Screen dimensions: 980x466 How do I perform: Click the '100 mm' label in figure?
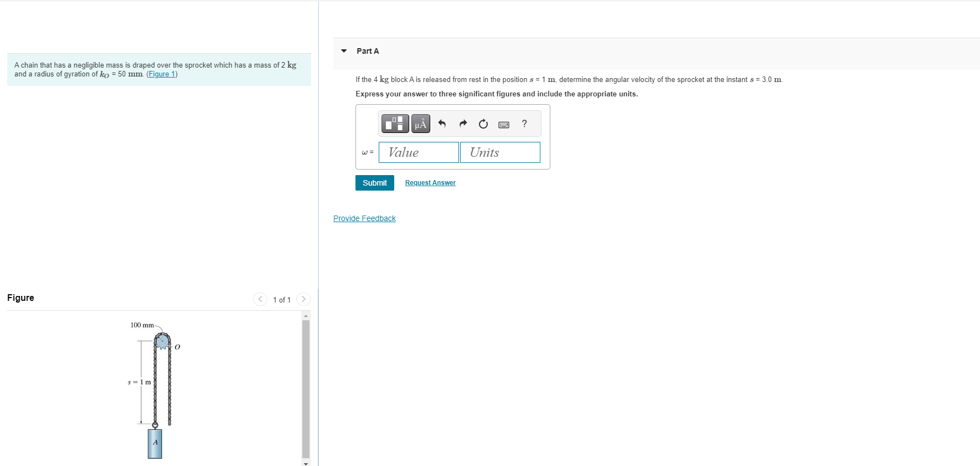142,325
